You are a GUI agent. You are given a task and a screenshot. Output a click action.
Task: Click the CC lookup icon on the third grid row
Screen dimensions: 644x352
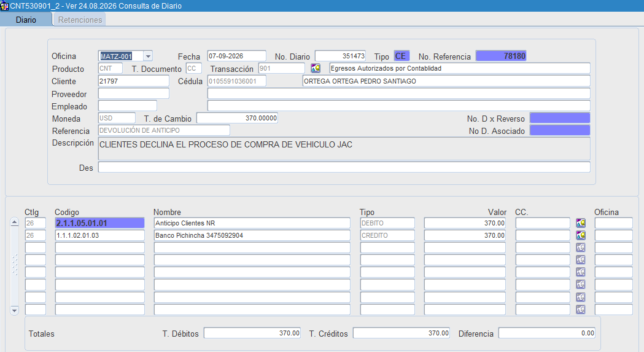coord(581,248)
